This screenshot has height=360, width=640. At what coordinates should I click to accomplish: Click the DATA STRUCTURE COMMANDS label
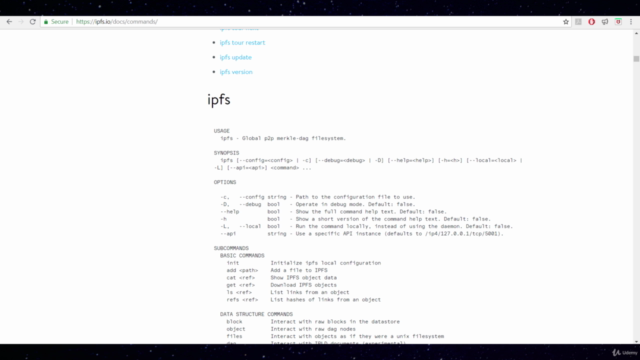click(x=256, y=314)
